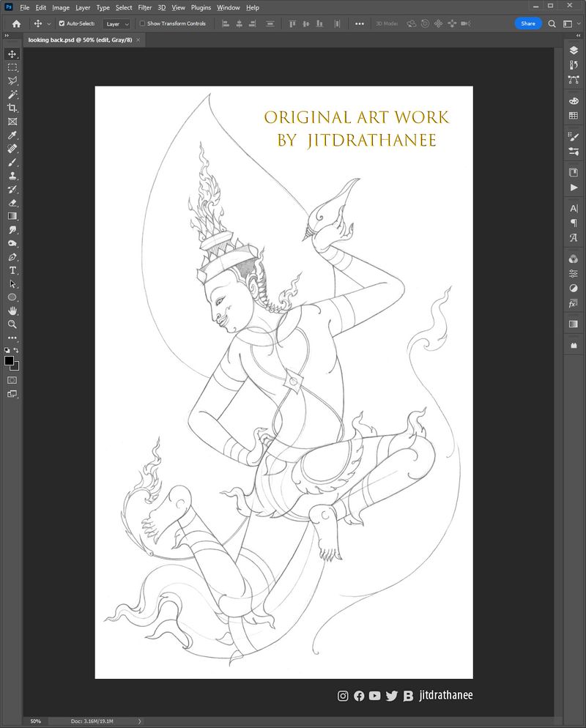Open the Swatches grid panel icon
586x728 pixels.
574,116
